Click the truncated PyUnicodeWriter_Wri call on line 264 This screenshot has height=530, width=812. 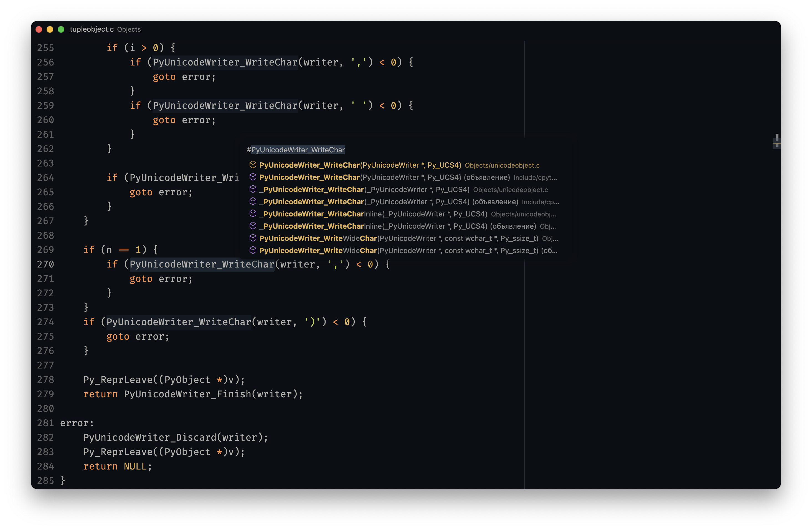(184, 178)
